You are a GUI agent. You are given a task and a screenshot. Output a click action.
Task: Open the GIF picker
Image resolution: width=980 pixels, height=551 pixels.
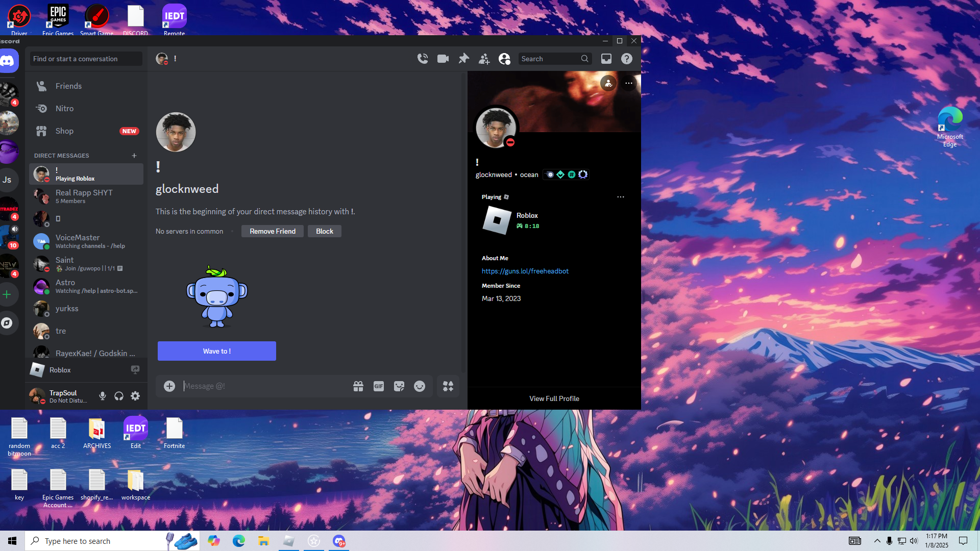click(x=378, y=386)
